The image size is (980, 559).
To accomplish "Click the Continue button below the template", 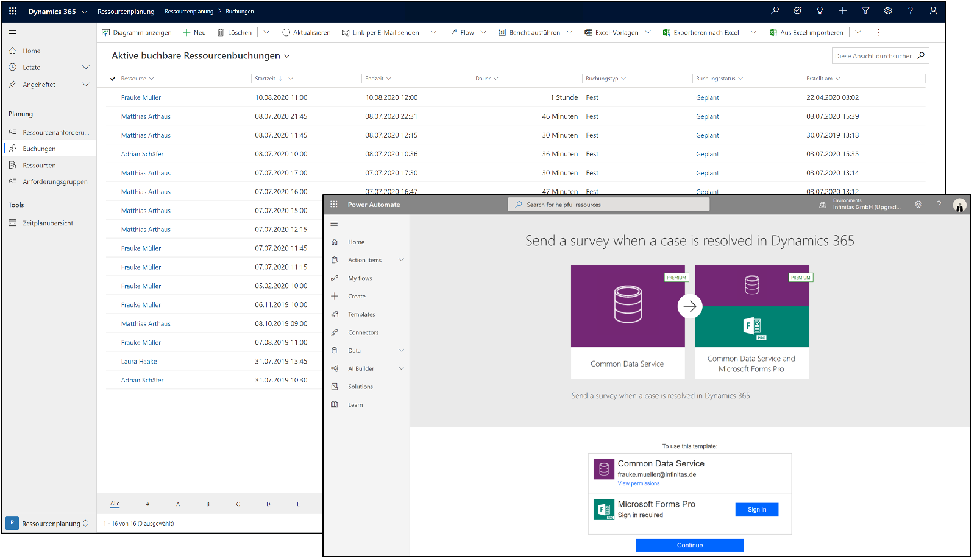I will point(689,545).
